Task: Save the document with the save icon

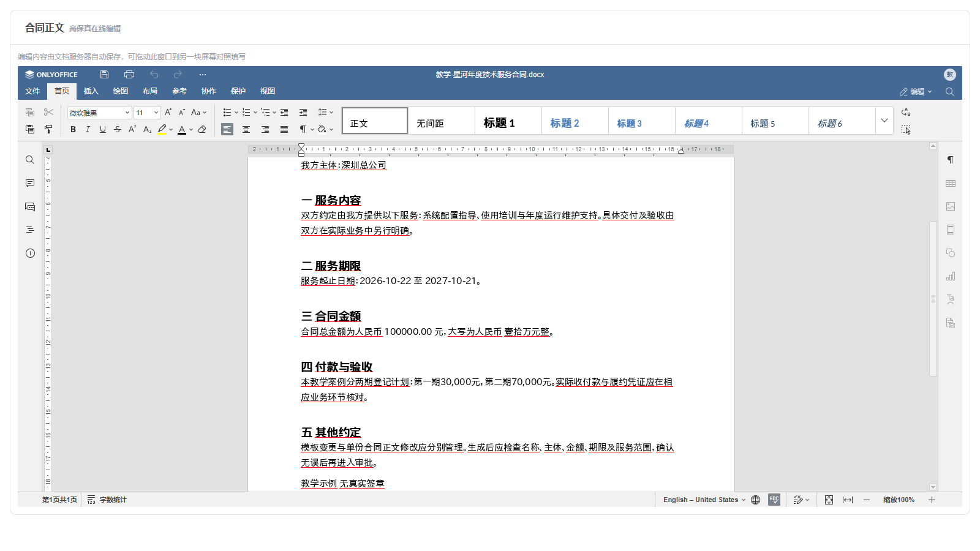Action: click(104, 75)
